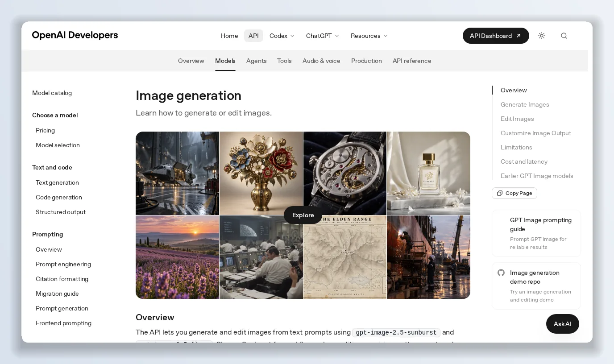Toggle the light/dark theme sun icon

[x=542, y=36]
